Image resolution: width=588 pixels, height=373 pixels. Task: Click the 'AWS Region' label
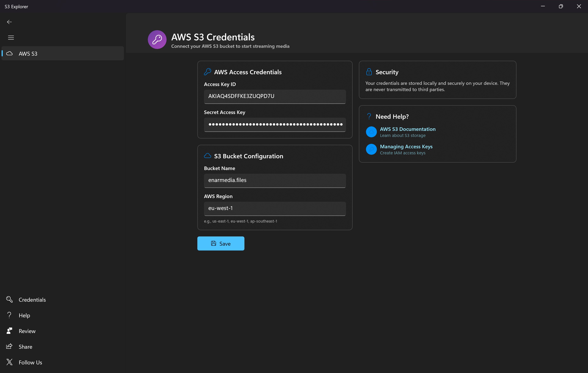[x=218, y=196]
